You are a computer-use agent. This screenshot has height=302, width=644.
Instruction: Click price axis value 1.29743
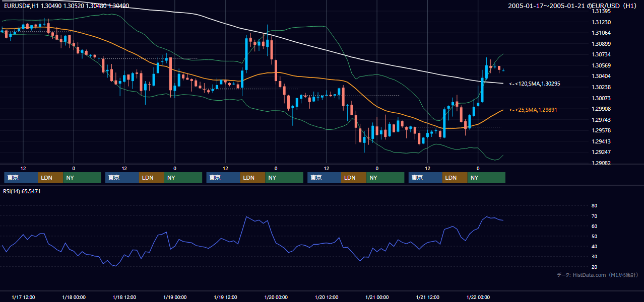[601, 120]
